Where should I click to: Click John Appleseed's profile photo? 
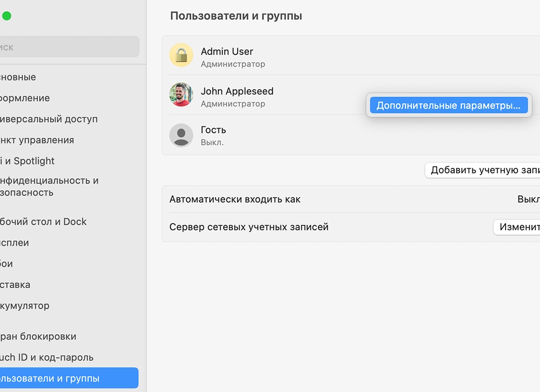coord(181,94)
